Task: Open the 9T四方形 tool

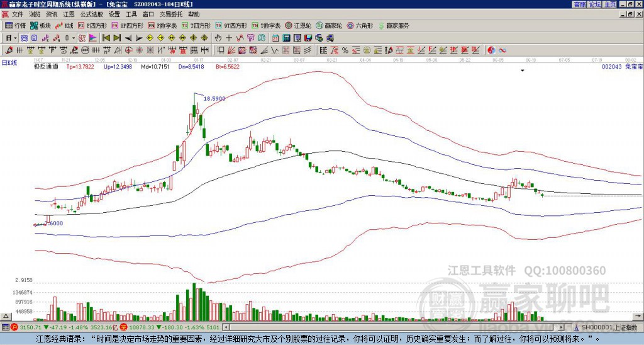Action: point(231,25)
